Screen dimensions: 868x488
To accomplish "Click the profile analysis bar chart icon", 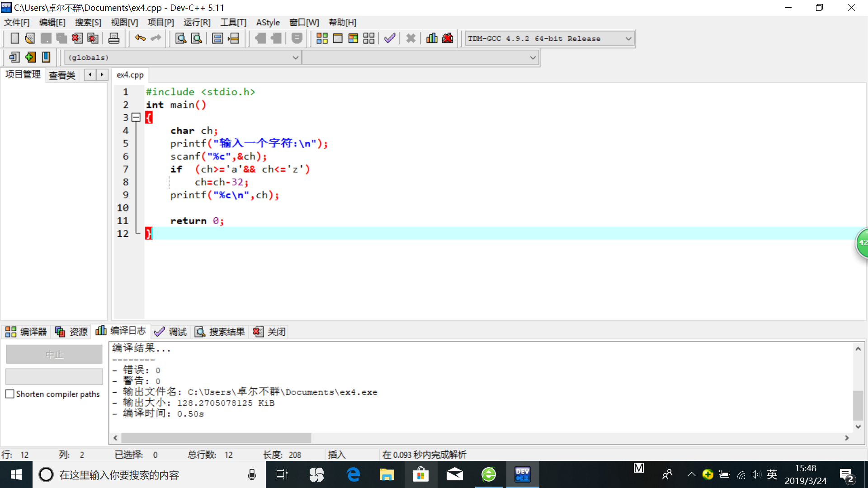I will click(x=432, y=38).
